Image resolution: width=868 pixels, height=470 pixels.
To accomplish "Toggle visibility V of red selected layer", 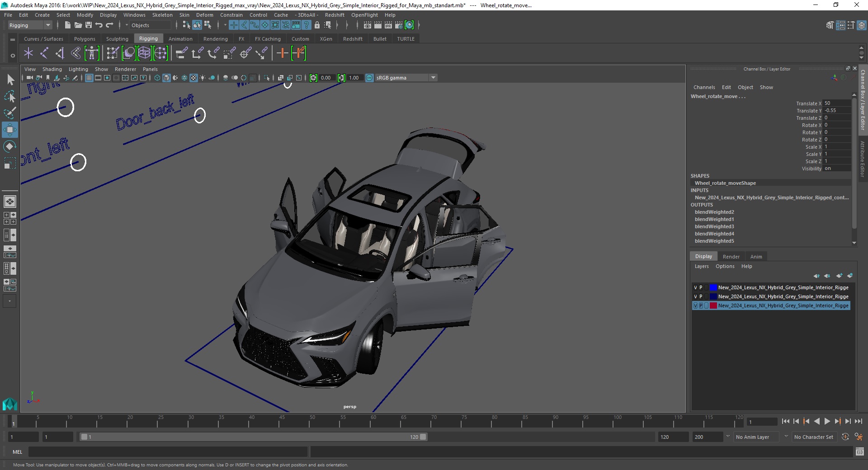I will [x=695, y=305].
